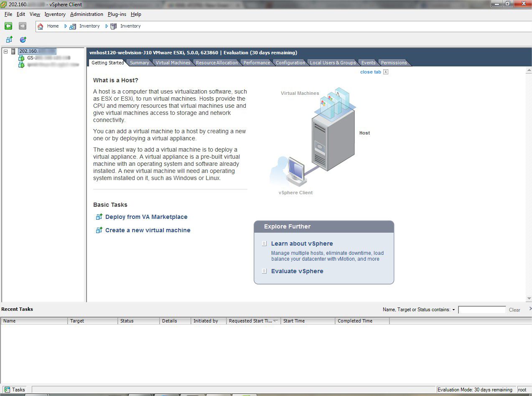Click icon beside Create a new virtual machine
The height and width of the screenshot is (396, 532).
click(x=99, y=230)
